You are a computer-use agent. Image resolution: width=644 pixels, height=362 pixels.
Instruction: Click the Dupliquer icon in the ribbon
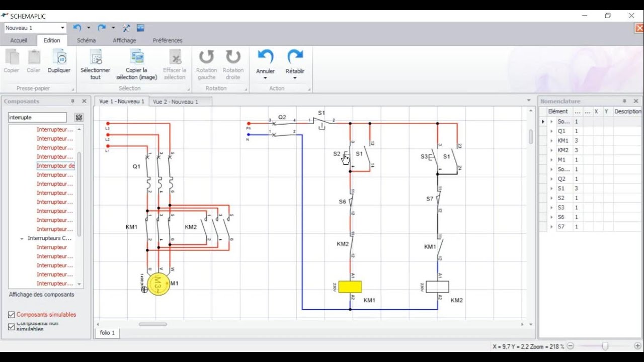click(x=59, y=57)
